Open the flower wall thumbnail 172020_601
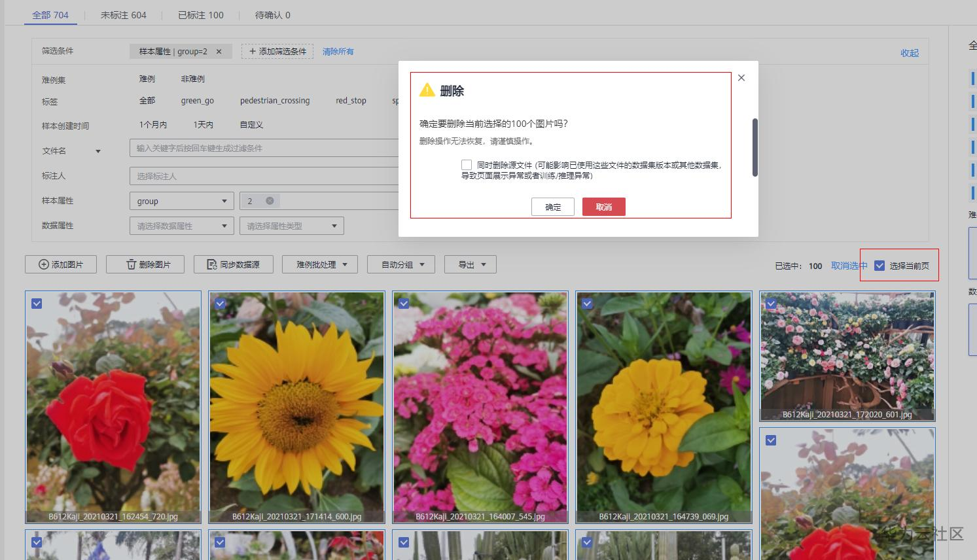 (847, 356)
